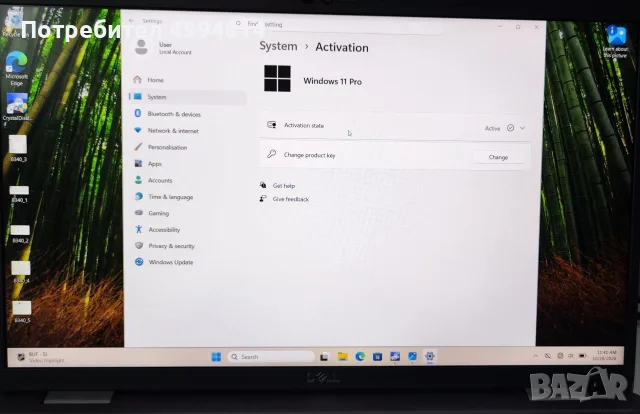Viewport: 640px width, 414px height.
Task: Expand the Activation state chevron
Action: [x=522, y=128]
